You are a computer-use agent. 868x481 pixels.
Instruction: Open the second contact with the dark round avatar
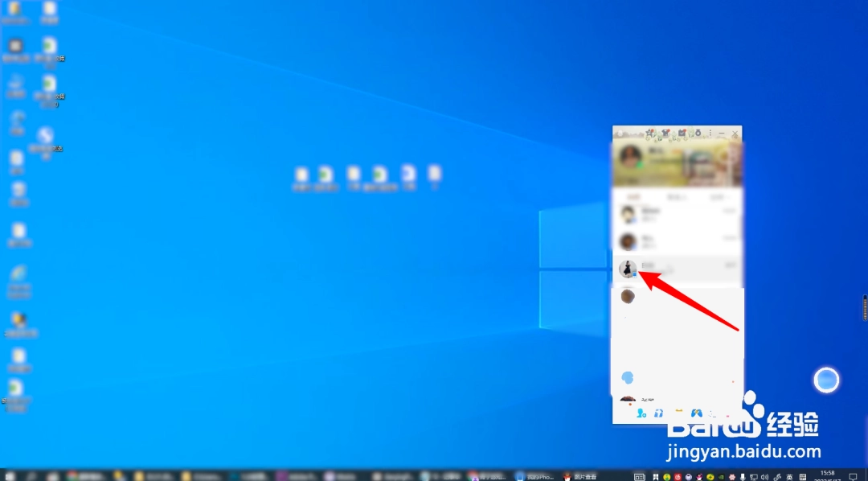[677, 241]
